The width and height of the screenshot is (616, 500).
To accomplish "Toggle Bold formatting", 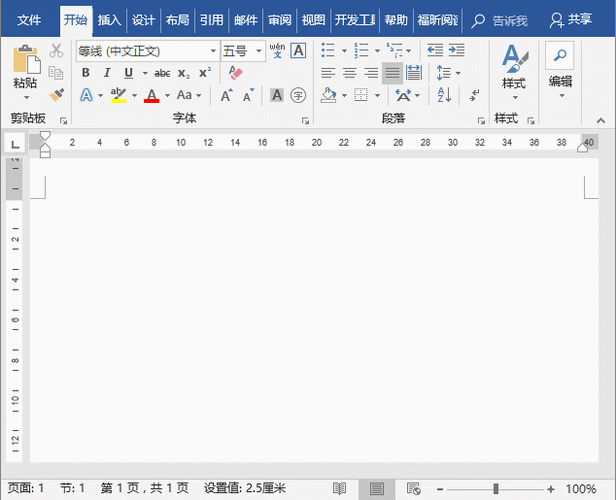I will tap(86, 73).
